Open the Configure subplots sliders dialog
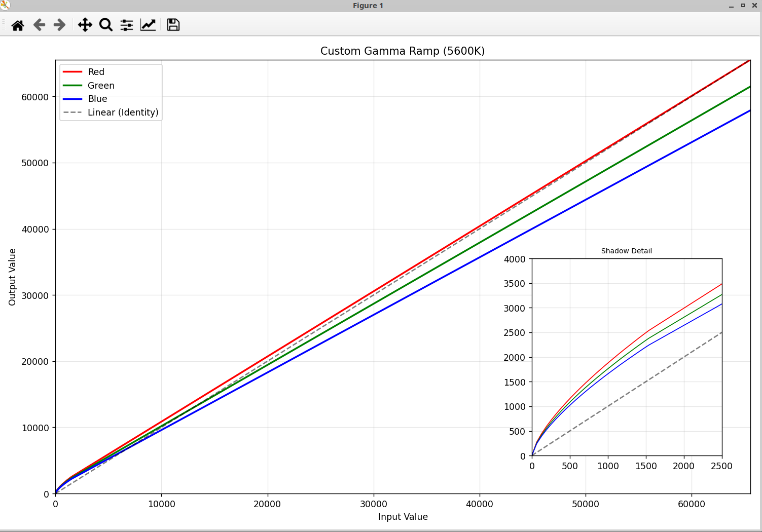The image size is (762, 532). pos(127,25)
